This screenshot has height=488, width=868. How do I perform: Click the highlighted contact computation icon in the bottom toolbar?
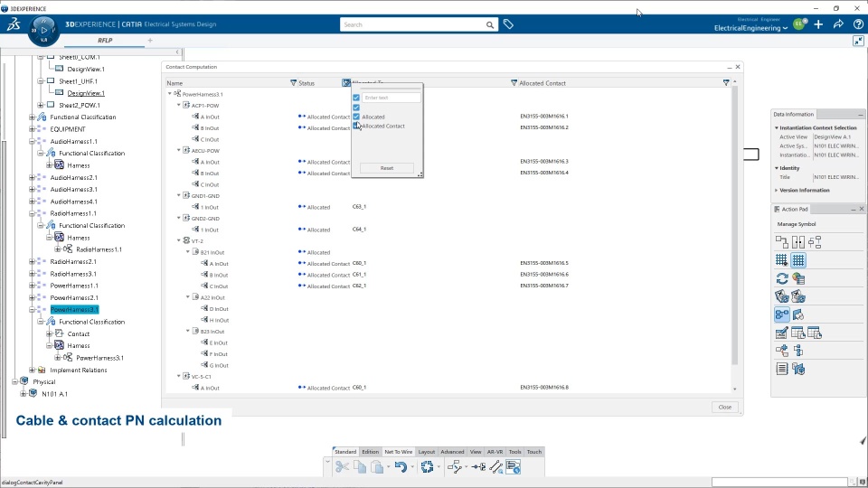514,467
